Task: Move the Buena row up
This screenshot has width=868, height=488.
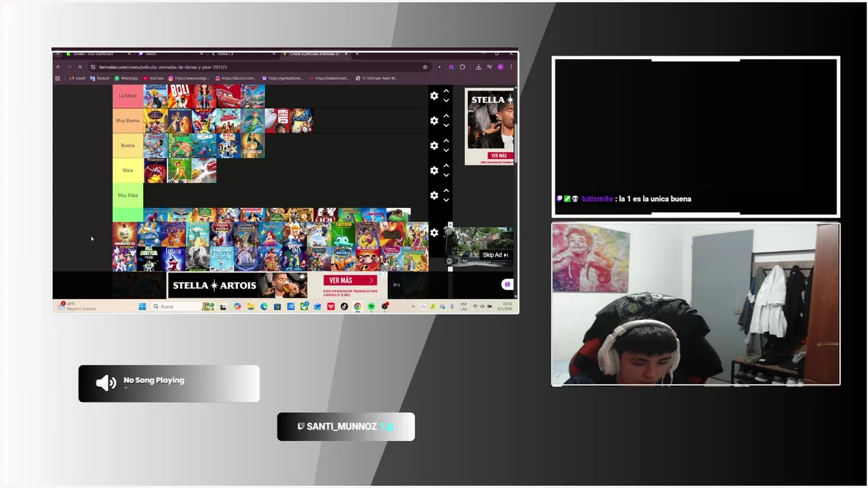Action: (x=446, y=141)
